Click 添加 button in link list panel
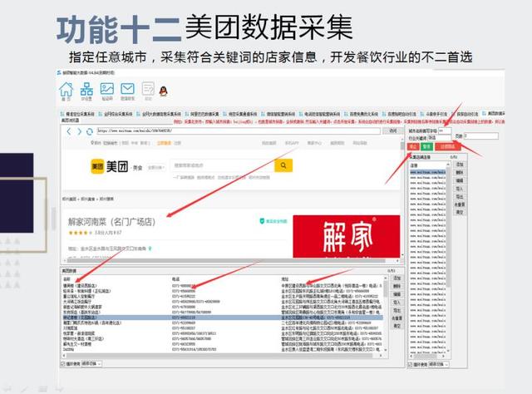This screenshot has height=394, width=532. point(460,165)
